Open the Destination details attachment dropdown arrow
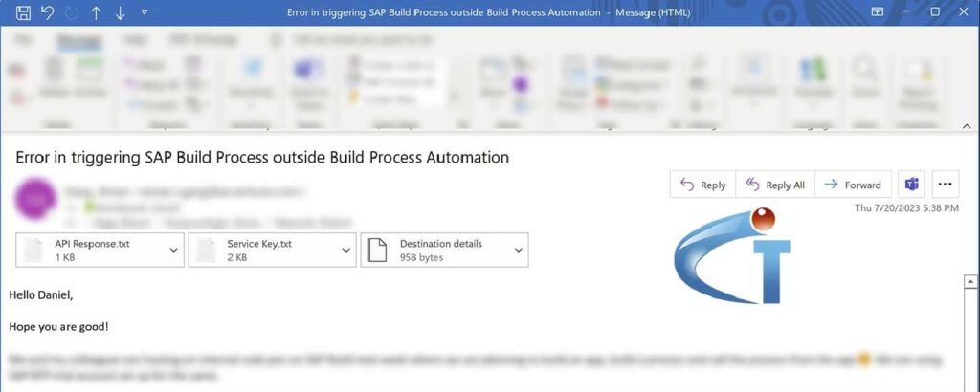The image size is (980, 392). [x=518, y=250]
